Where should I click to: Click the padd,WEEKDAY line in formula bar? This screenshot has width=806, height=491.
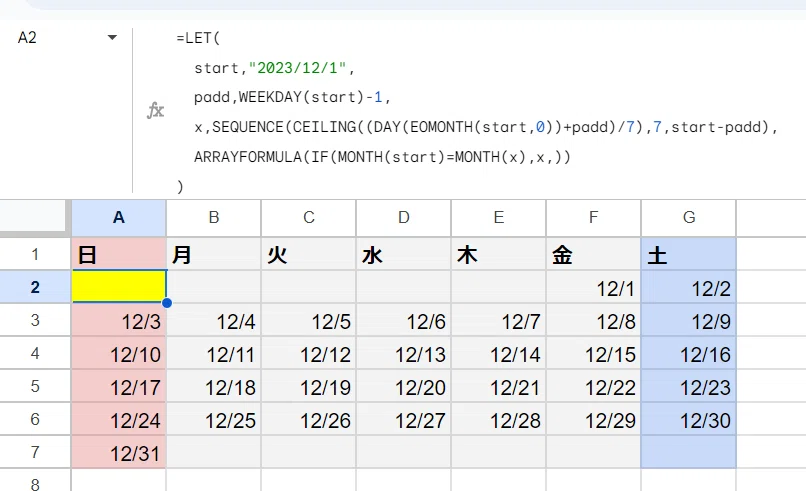[292, 97]
